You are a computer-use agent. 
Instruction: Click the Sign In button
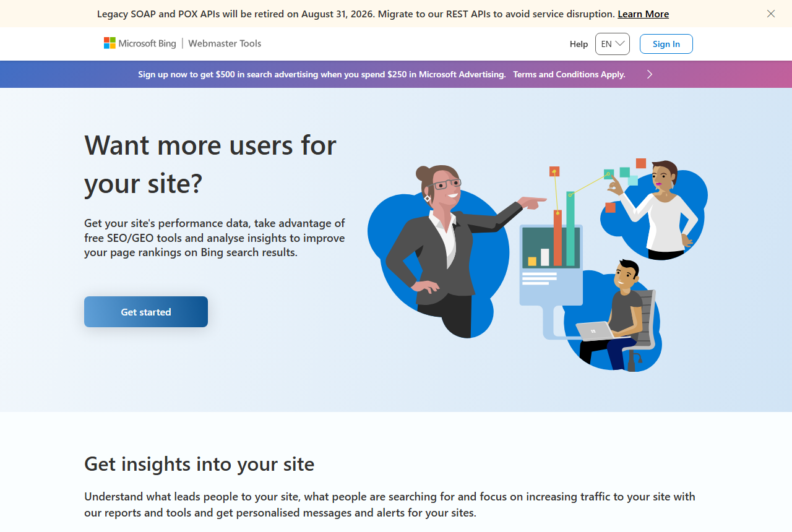tap(666, 44)
